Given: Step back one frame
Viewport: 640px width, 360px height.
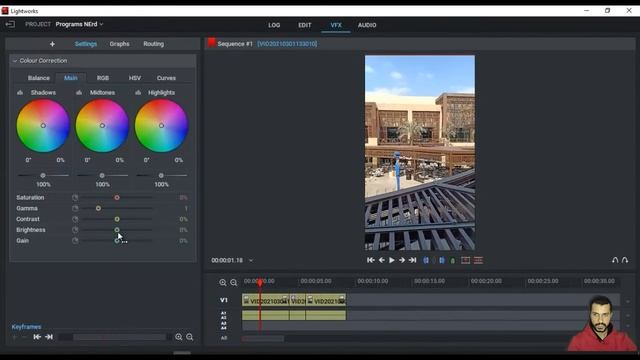Looking at the screenshot, I should point(382,260).
